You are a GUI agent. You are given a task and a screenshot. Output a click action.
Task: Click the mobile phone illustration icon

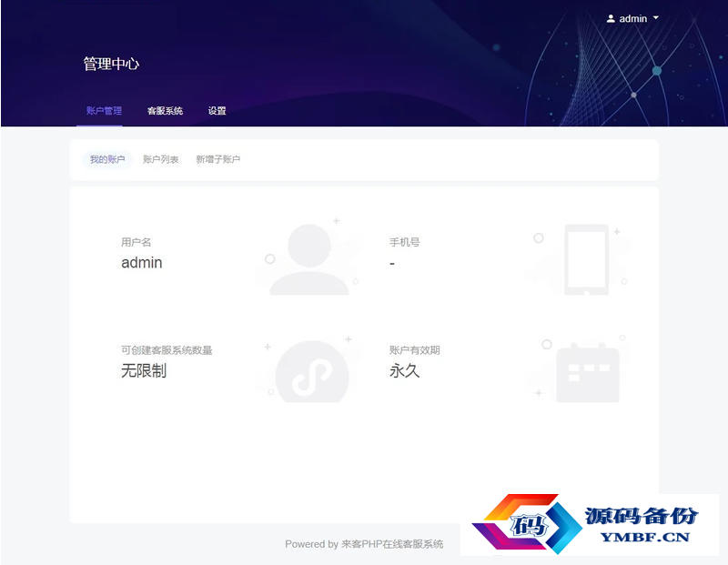pos(586,259)
